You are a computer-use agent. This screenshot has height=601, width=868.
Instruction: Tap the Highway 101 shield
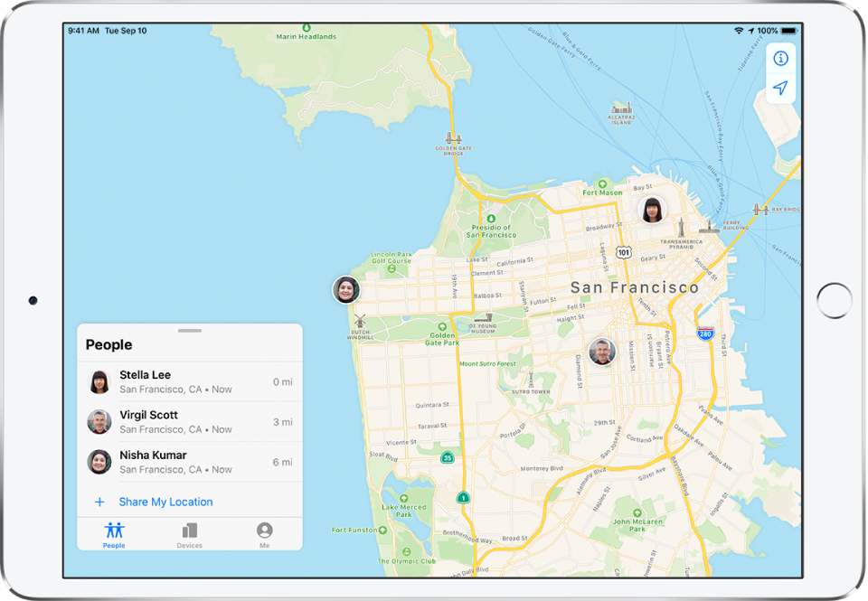point(624,252)
